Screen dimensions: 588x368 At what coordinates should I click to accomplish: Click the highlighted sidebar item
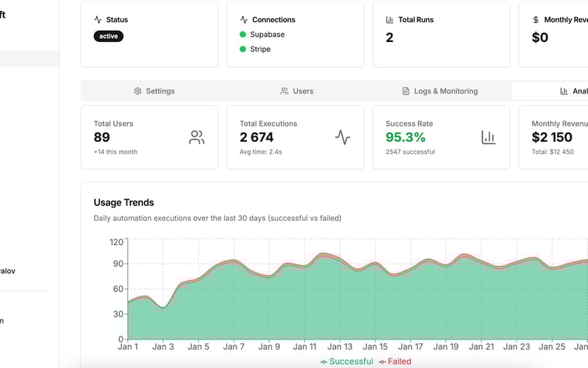point(29,59)
